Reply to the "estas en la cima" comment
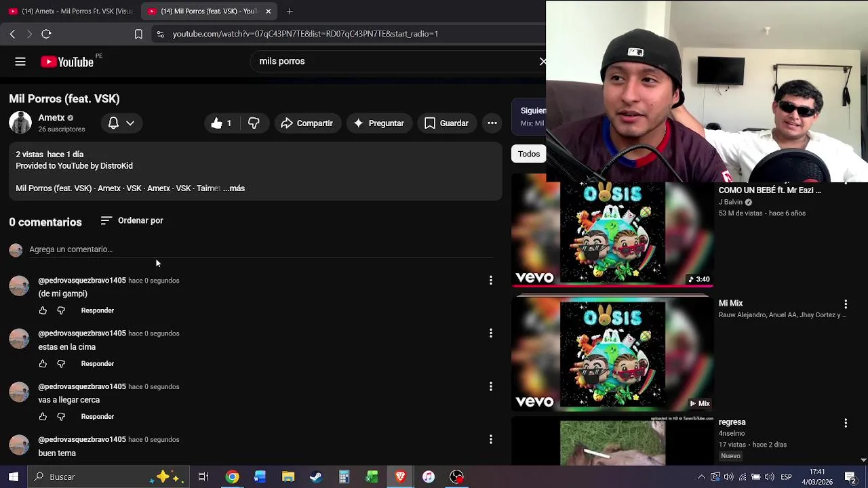The height and width of the screenshot is (488, 868). tap(98, 364)
